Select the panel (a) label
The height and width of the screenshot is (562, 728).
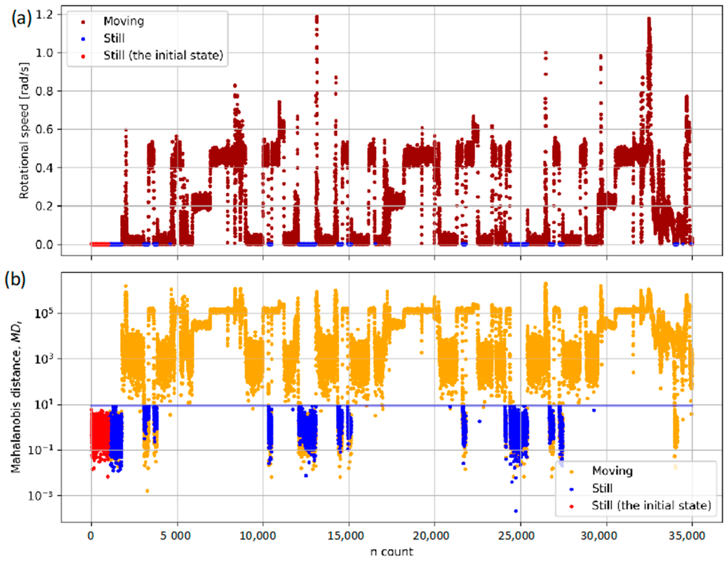(x=22, y=18)
